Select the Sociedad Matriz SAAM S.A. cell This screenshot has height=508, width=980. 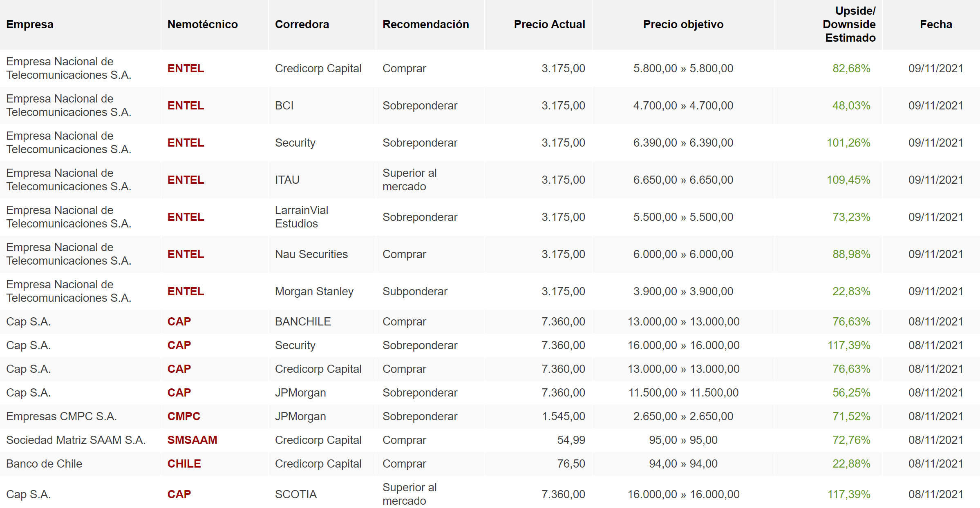click(x=76, y=440)
